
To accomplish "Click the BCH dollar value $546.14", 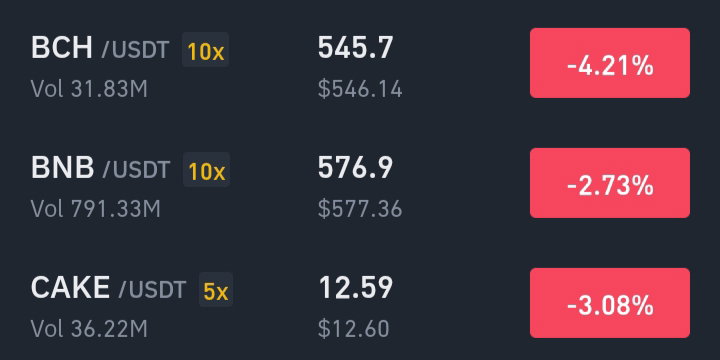I will click(x=360, y=89).
